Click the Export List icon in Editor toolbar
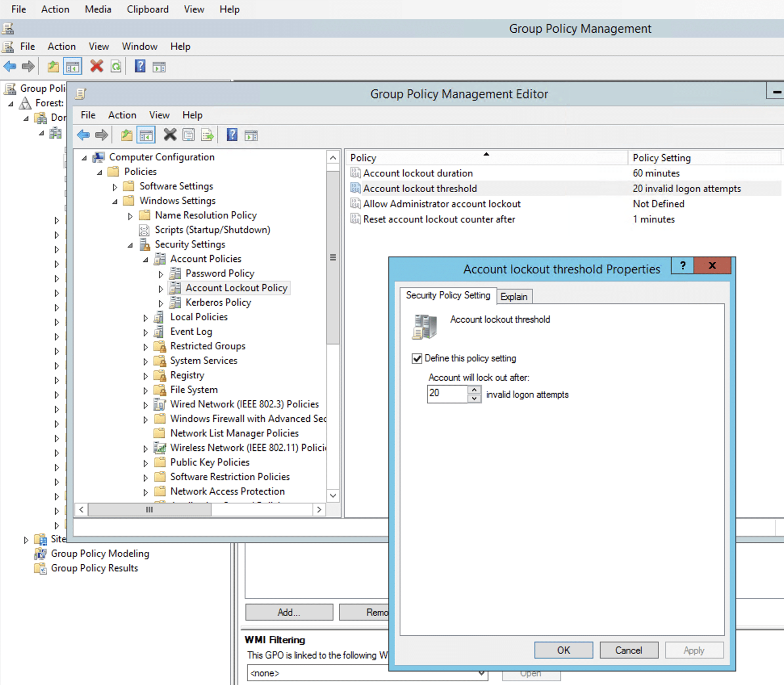 pos(208,135)
